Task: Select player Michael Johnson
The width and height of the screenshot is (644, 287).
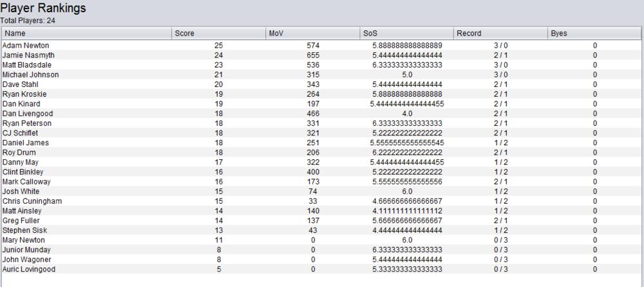Action: click(30, 75)
